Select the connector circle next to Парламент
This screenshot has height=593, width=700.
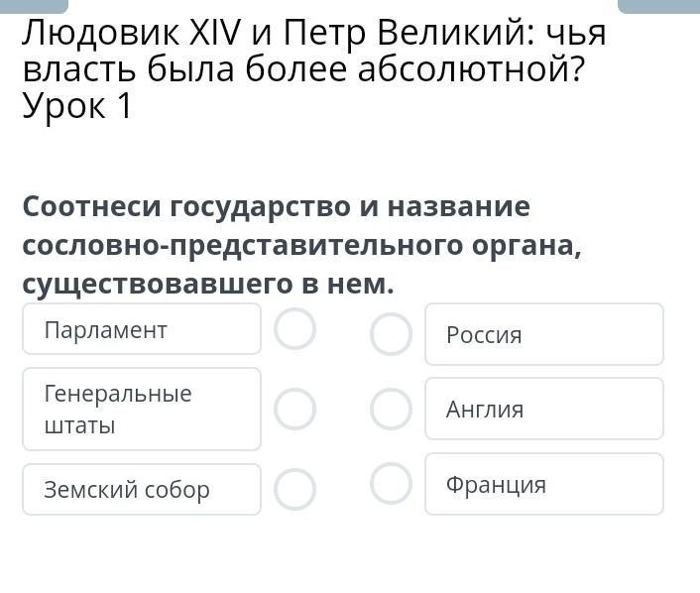294,329
